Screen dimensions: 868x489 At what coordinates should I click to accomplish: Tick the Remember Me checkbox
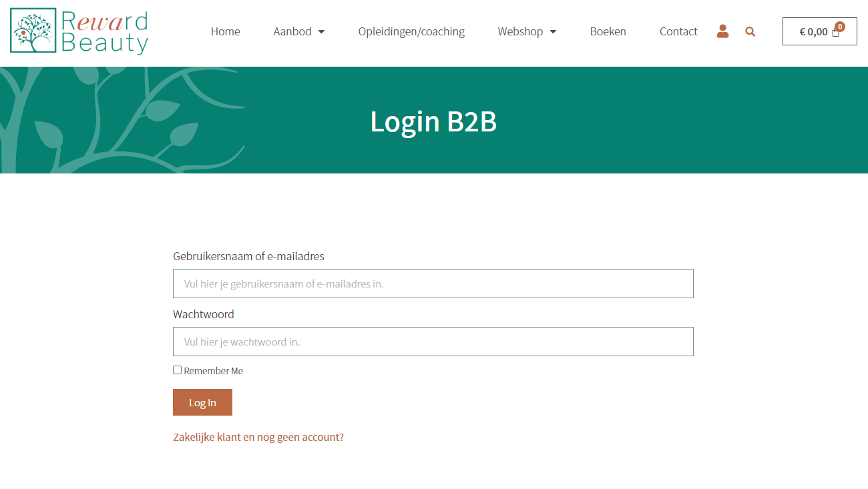tap(178, 370)
